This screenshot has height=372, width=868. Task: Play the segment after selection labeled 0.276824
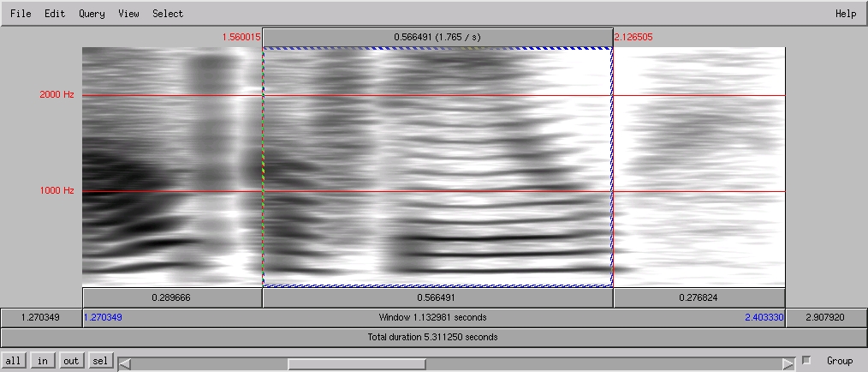699,297
